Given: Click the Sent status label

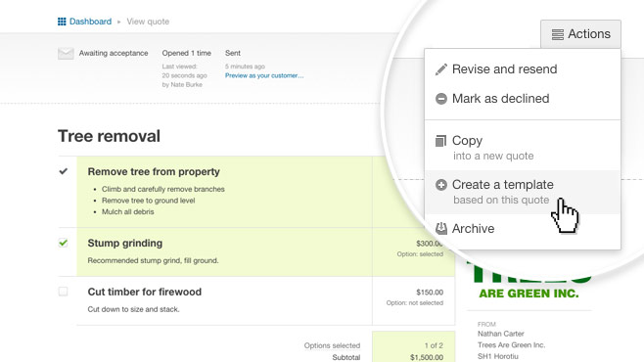Looking at the screenshot, I should click(233, 53).
